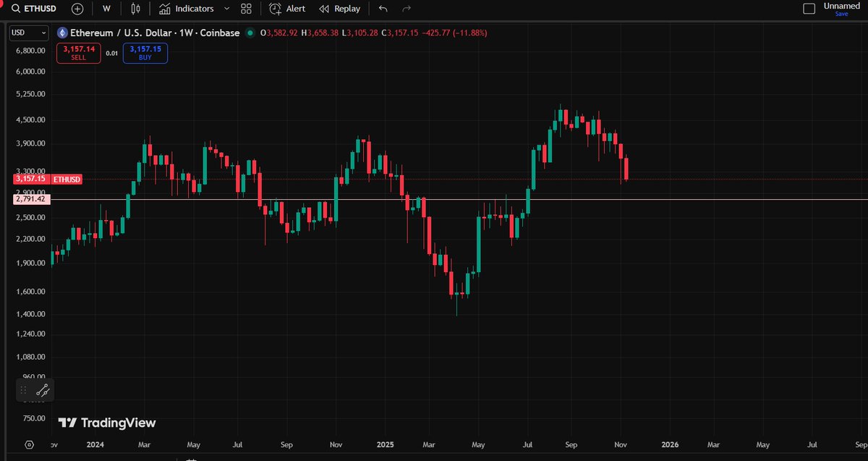Image resolution: width=868 pixels, height=461 pixels.
Task: Click the Ethereum symbol logo in legend
Action: 61,33
